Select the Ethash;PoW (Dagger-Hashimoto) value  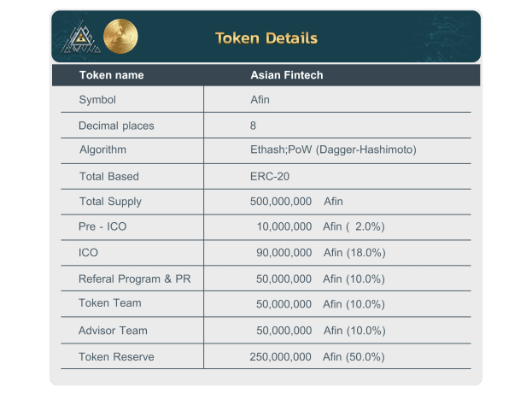coord(333,150)
